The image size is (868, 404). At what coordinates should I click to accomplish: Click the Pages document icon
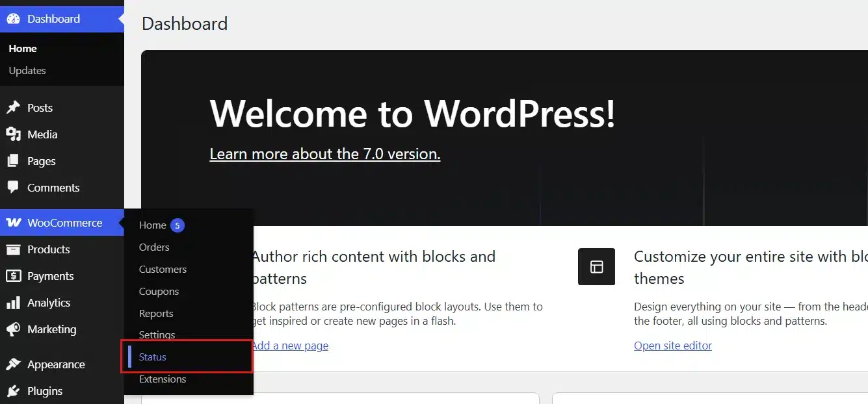pos(13,161)
